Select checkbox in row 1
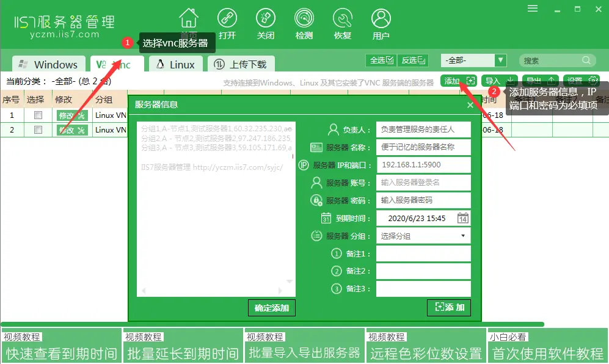 click(x=38, y=115)
